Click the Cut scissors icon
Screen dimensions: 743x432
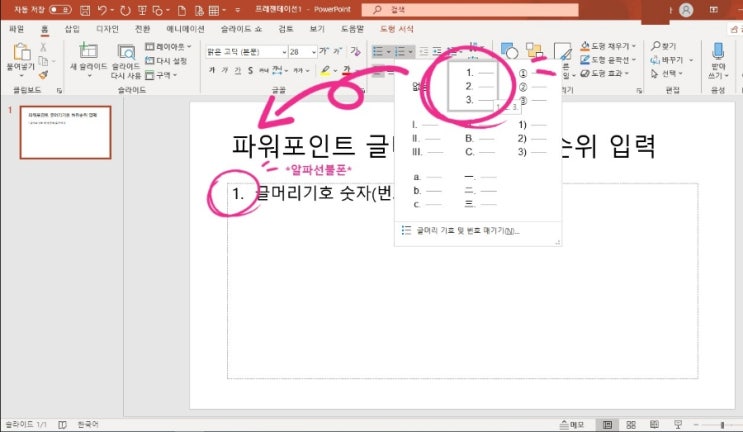tap(43, 47)
